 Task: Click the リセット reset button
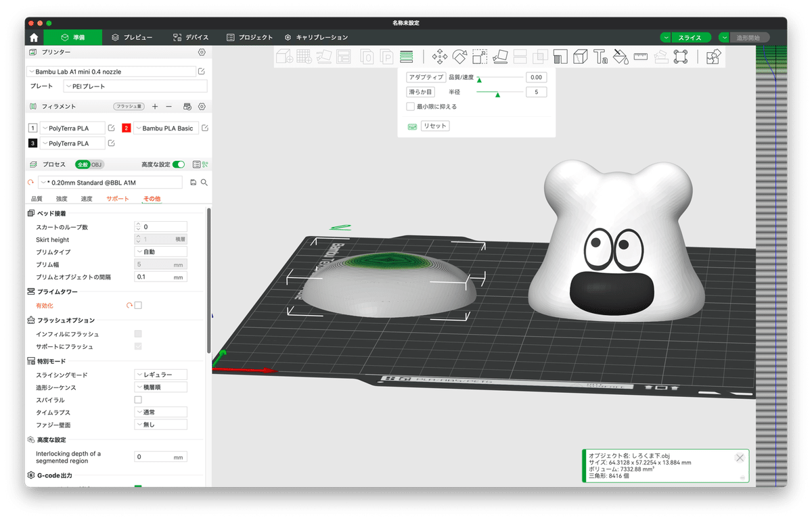(x=434, y=126)
